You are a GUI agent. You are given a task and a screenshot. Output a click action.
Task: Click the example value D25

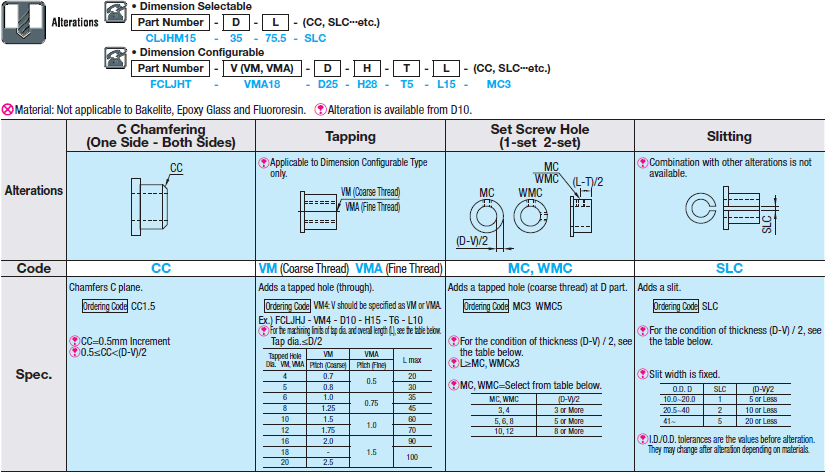click(328, 84)
